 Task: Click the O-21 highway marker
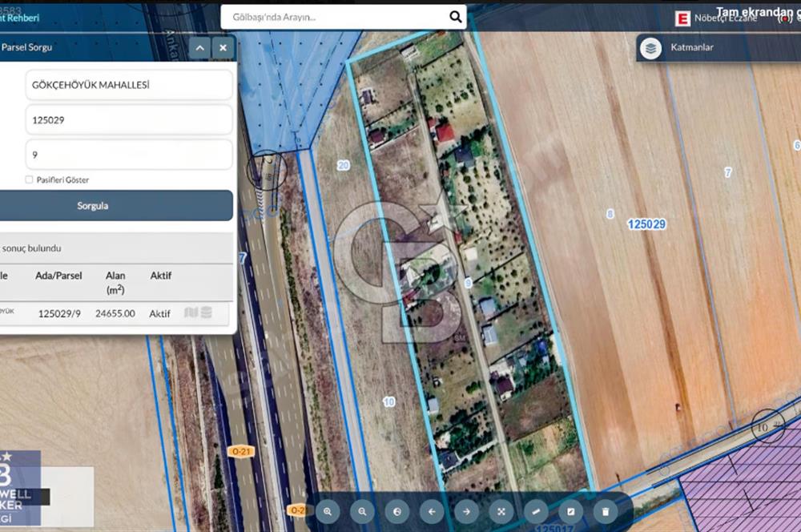click(240, 451)
